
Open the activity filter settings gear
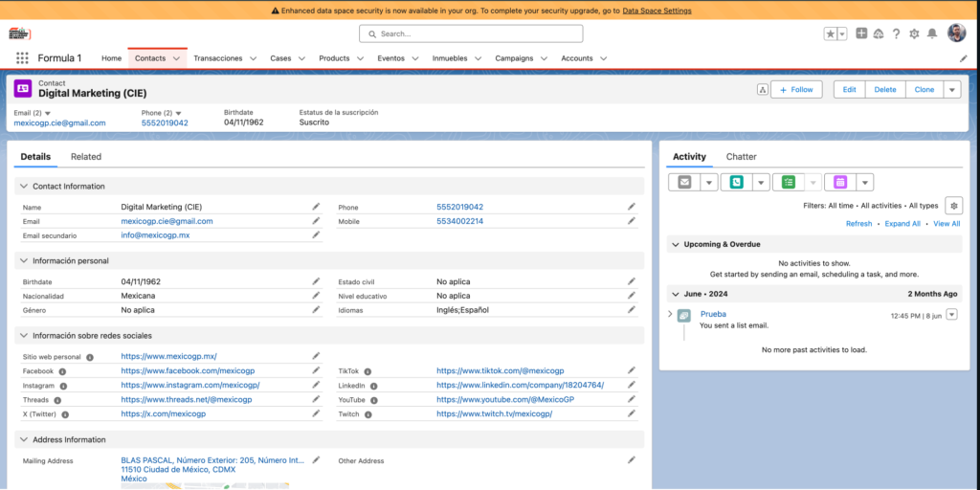pyautogui.click(x=953, y=206)
